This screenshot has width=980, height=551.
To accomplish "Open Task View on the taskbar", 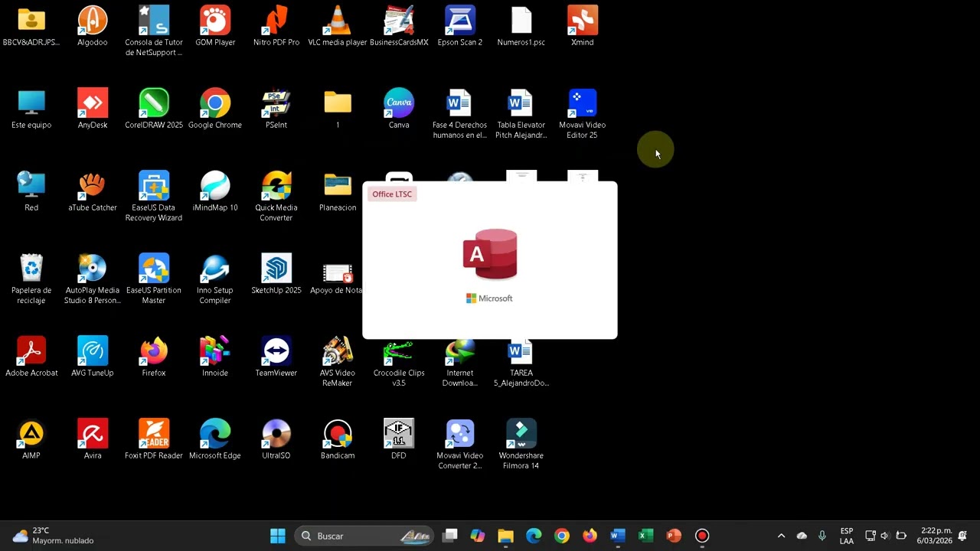I will click(x=450, y=536).
